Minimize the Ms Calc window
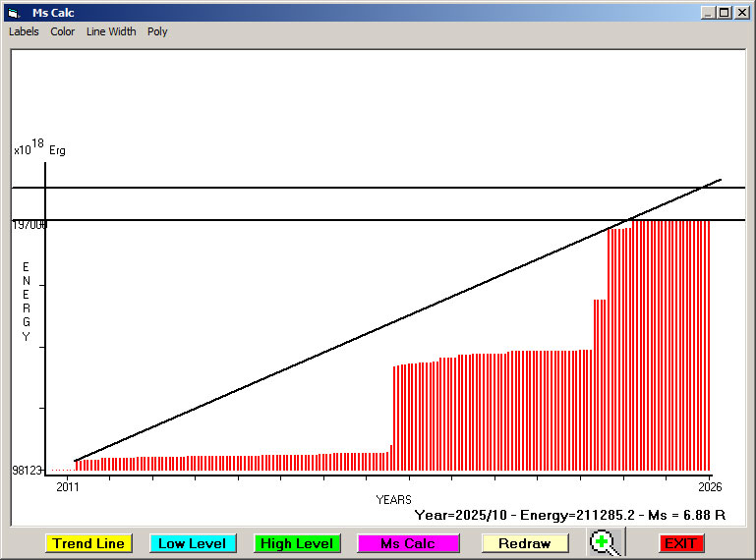Screen dimensions: 756x560 pos(708,13)
